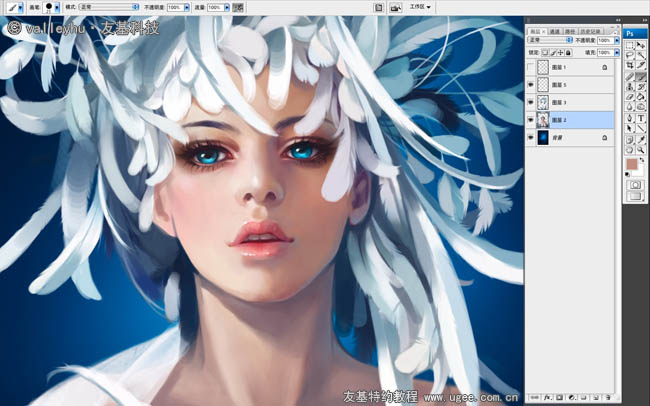Select the Pen tool

coord(629,118)
